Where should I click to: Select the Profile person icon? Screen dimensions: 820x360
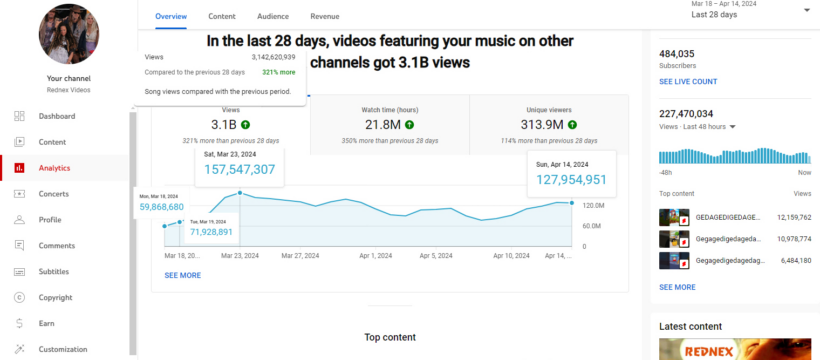point(19,220)
